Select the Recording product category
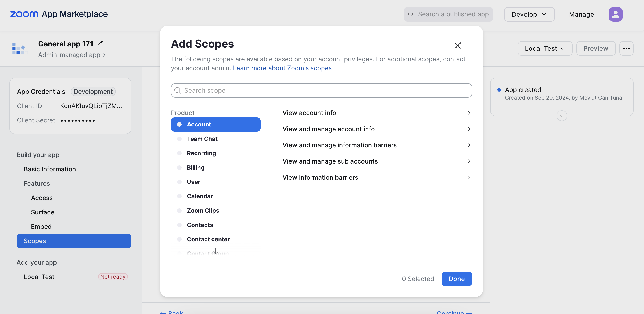The image size is (644, 314). [x=215, y=153]
